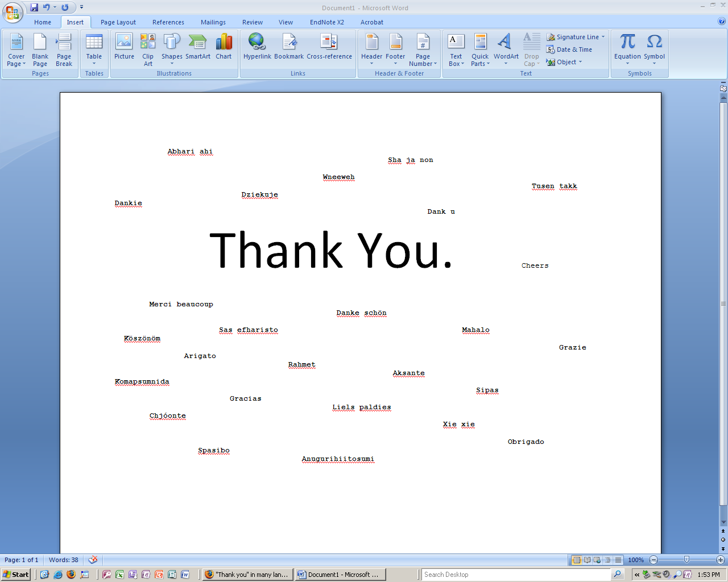Insert a Page Break
728x582 pixels.
click(64, 50)
